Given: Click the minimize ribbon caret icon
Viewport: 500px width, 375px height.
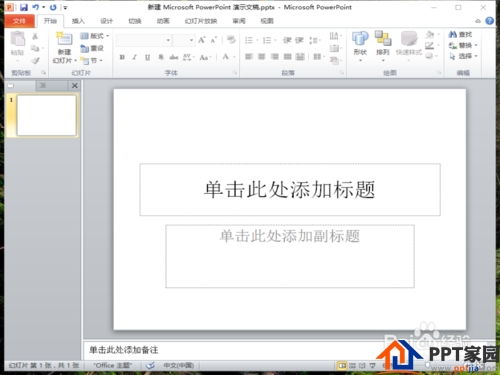Looking at the screenshot, I should pos(478,21).
